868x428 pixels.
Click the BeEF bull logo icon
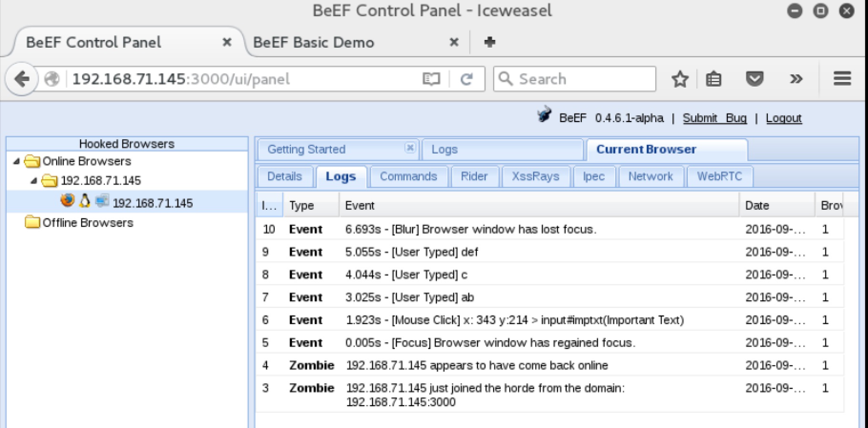[x=544, y=115]
